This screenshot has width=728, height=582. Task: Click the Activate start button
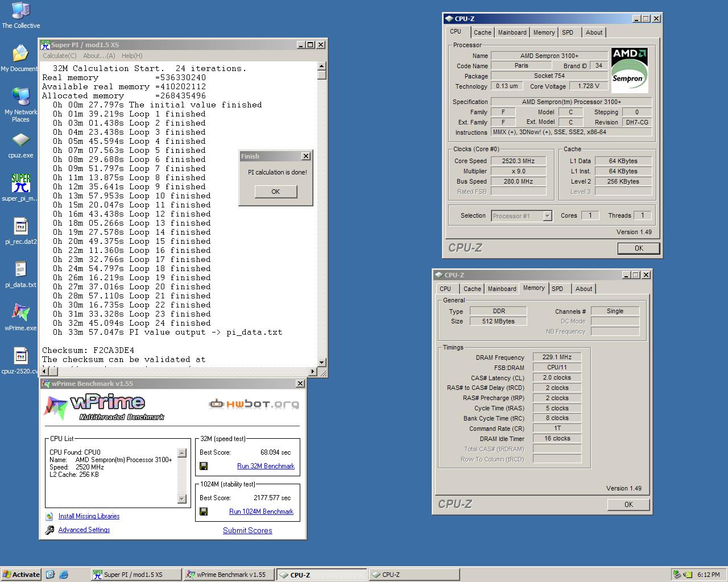tap(21, 575)
